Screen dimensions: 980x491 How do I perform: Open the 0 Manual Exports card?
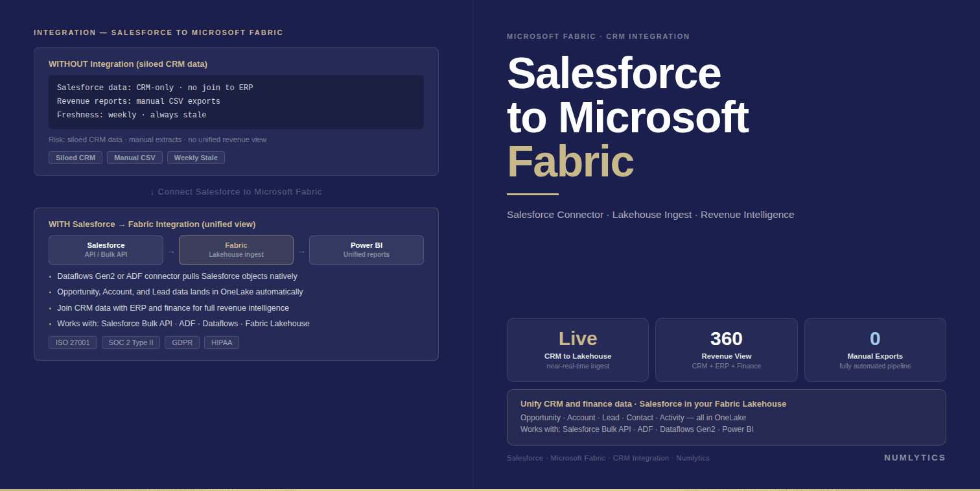click(875, 350)
